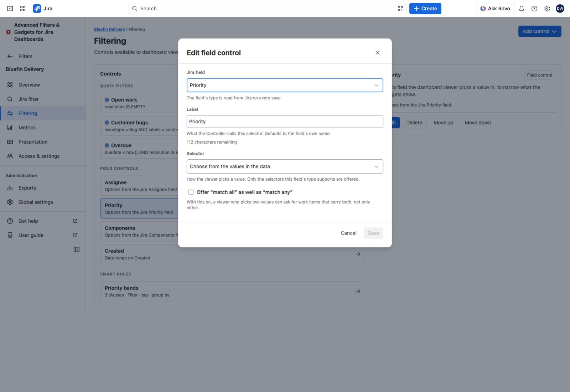Click external link icon beside Get help
570x392 pixels.
[75, 221]
